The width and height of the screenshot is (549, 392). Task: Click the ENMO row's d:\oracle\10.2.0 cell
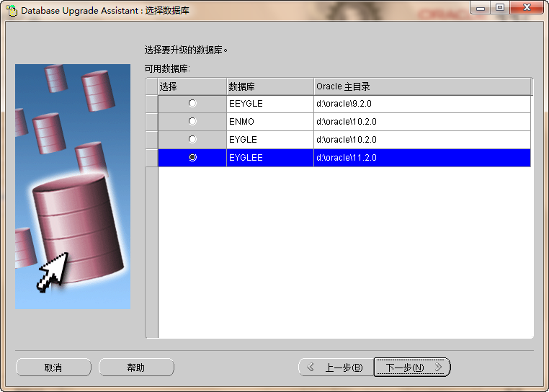[422, 122]
